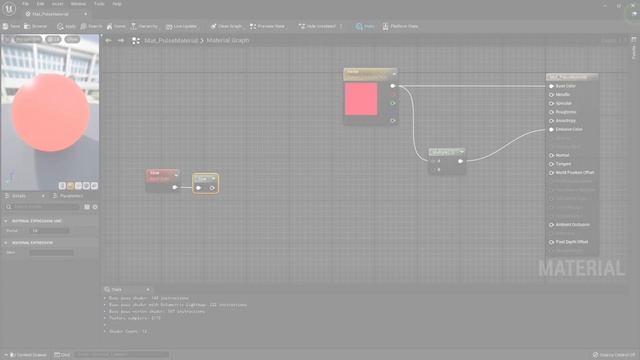Viewport: 640px width, 360px height.
Task: Close the Stats panel tab
Action: click(x=148, y=289)
